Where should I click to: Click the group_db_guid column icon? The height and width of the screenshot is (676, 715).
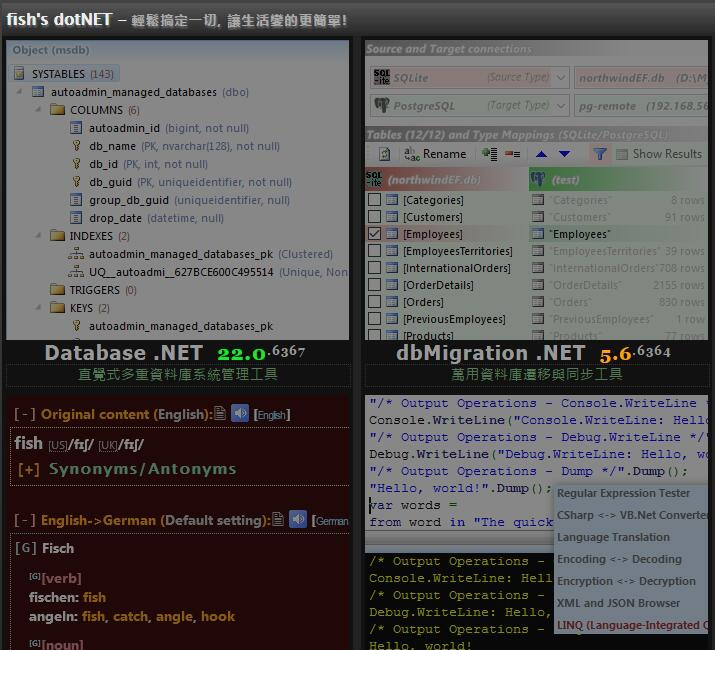click(76, 200)
